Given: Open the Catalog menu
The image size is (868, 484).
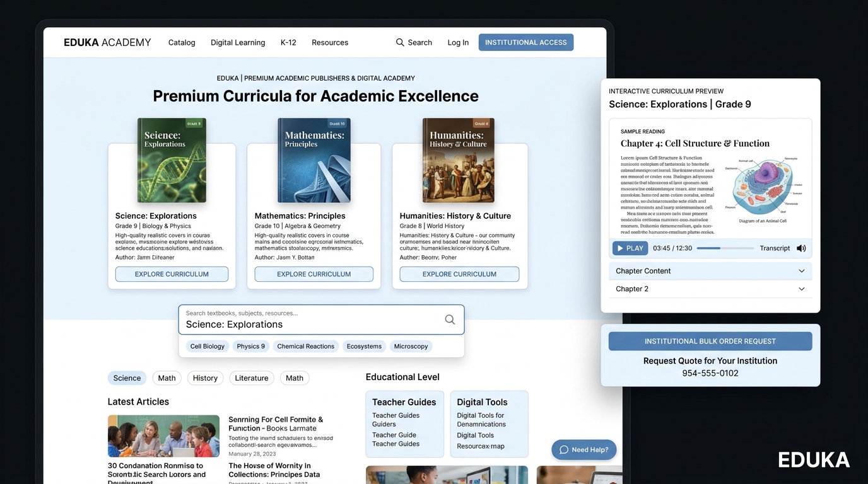Looking at the screenshot, I should click(182, 42).
